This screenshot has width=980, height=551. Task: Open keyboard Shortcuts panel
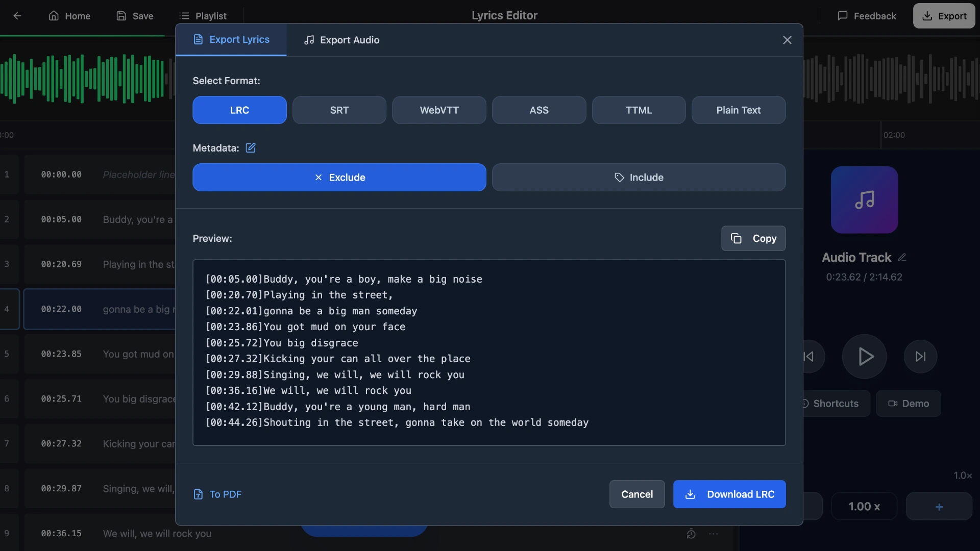click(833, 403)
